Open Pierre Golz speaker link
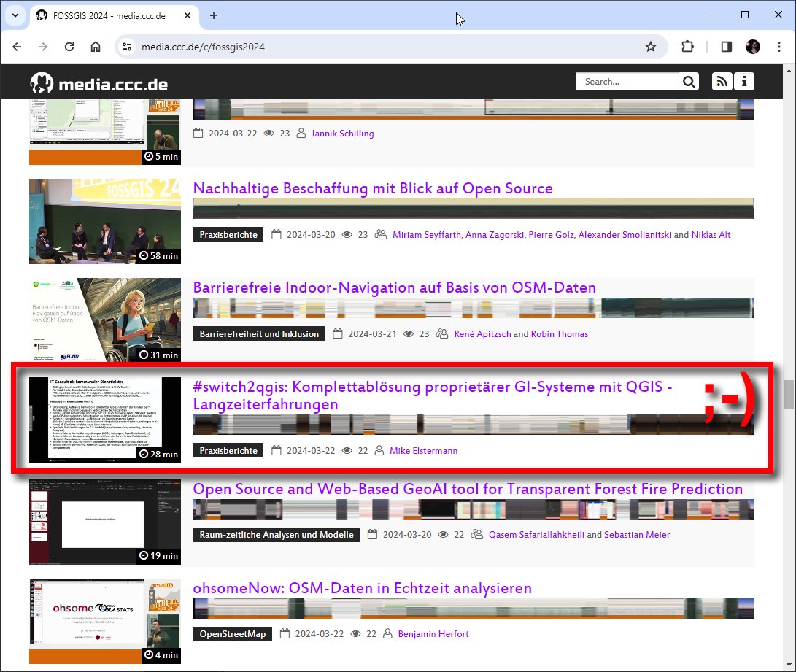This screenshot has height=672, width=796. click(551, 234)
